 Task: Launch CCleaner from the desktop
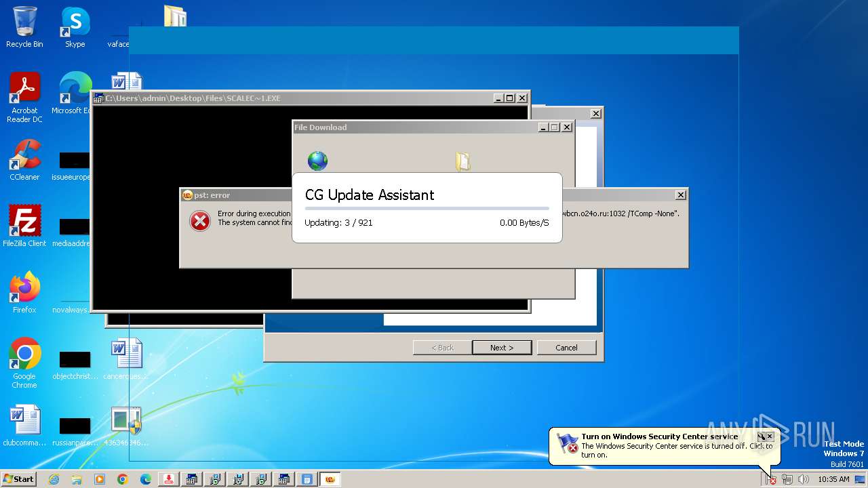pos(24,160)
